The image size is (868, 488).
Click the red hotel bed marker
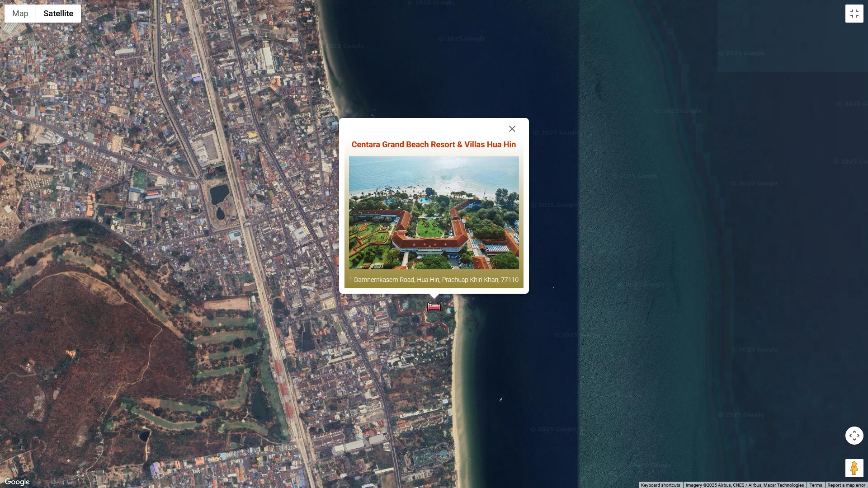tap(434, 307)
